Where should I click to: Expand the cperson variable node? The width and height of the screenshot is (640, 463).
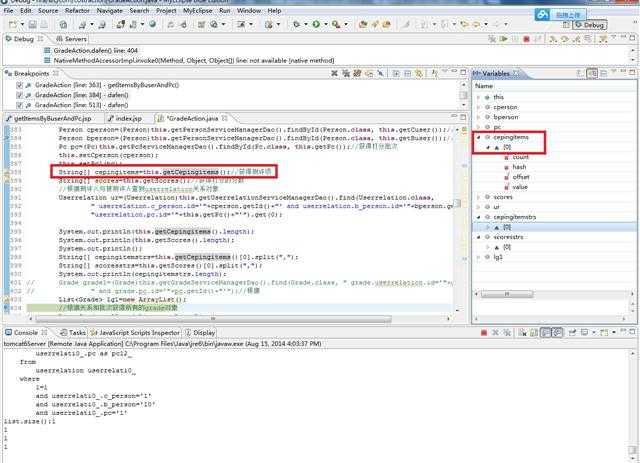(x=479, y=107)
